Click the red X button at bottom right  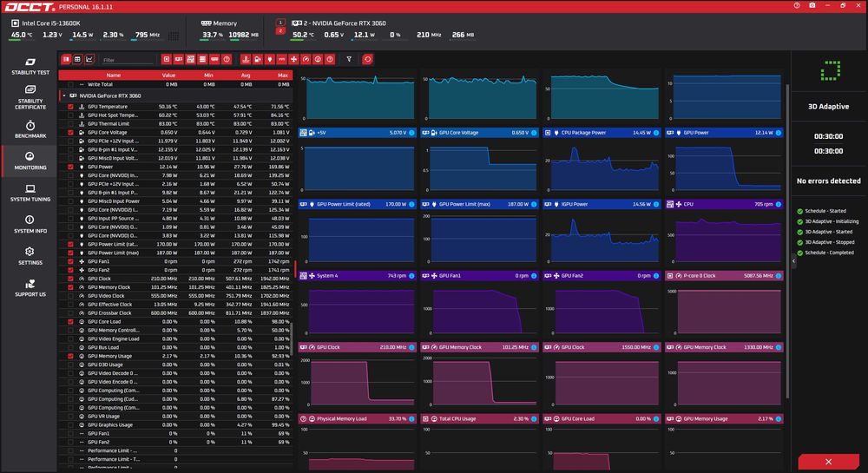click(x=828, y=462)
